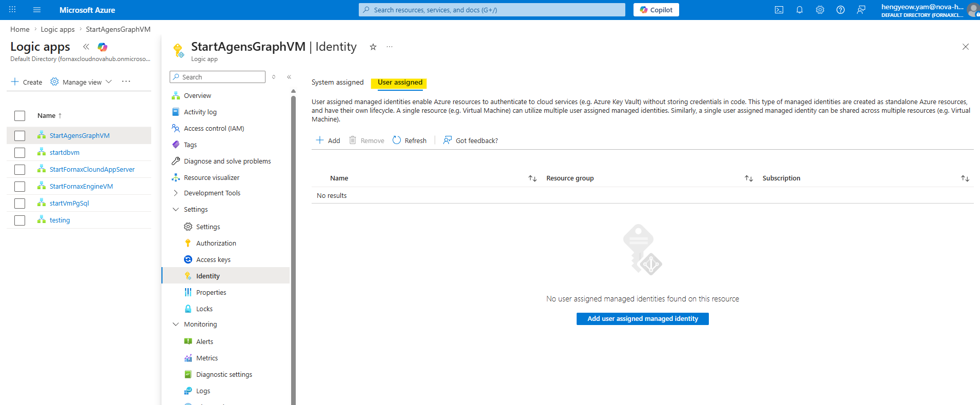Click Add user assigned managed identity button
The width and height of the screenshot is (980, 405).
click(643, 319)
